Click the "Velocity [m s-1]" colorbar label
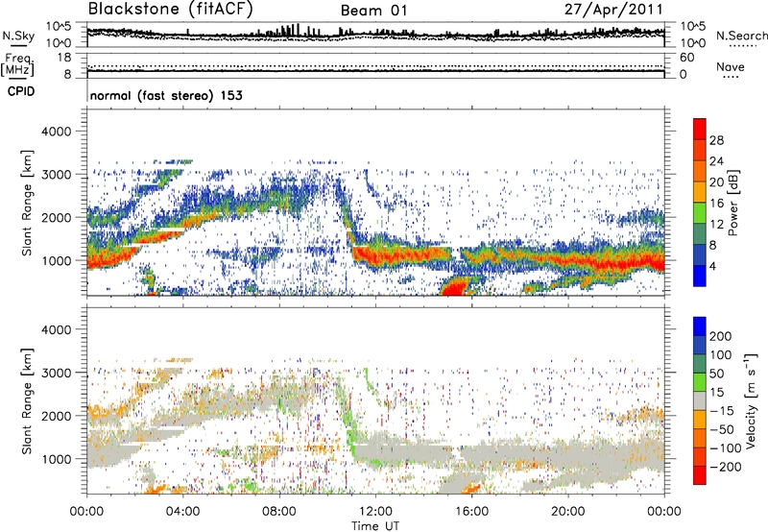768x532 pixels. pos(751,400)
